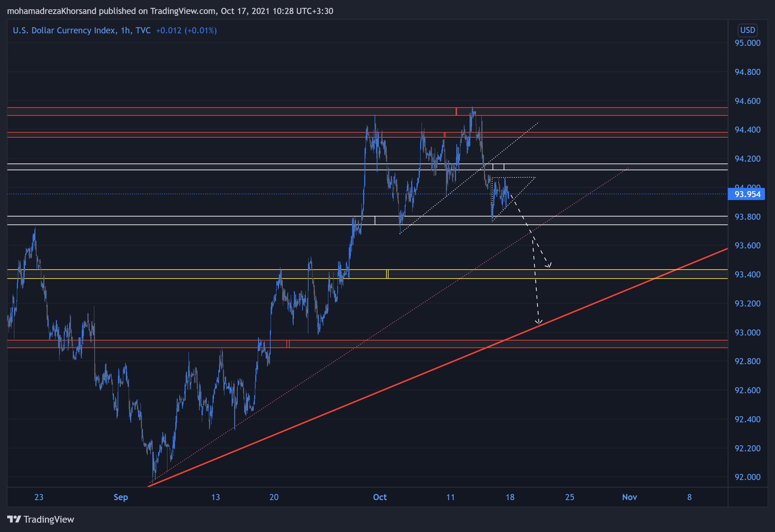Viewport: 775px width, 532px height.
Task: Click the TradingView logo in the footer
Action: pyautogui.click(x=41, y=519)
